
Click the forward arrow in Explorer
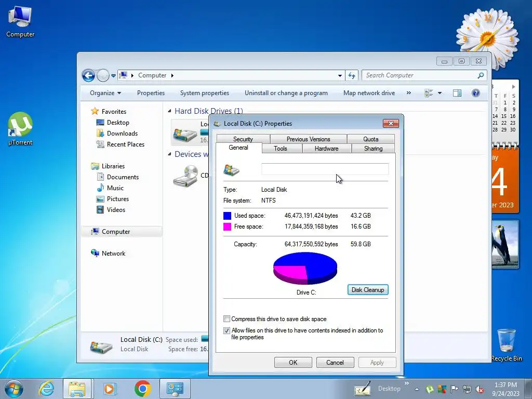tap(102, 75)
